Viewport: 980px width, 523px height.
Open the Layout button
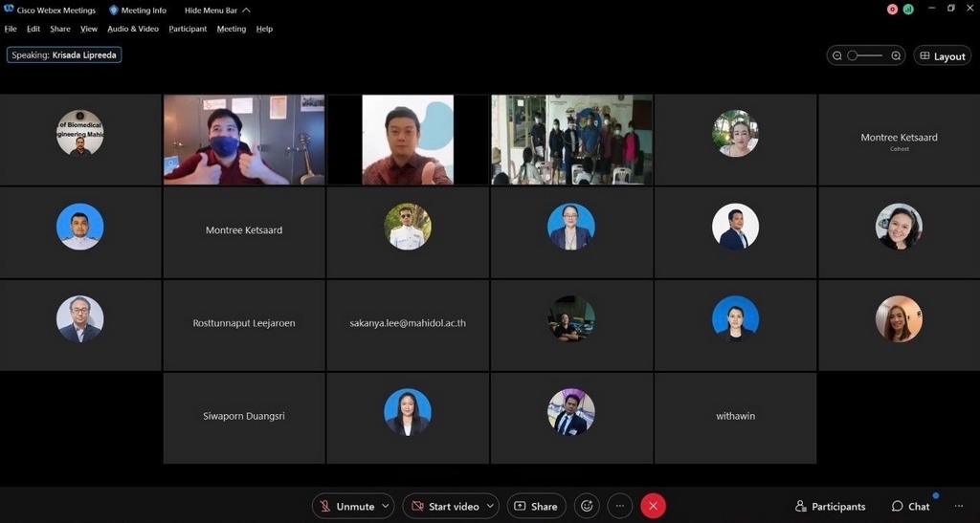click(x=942, y=56)
